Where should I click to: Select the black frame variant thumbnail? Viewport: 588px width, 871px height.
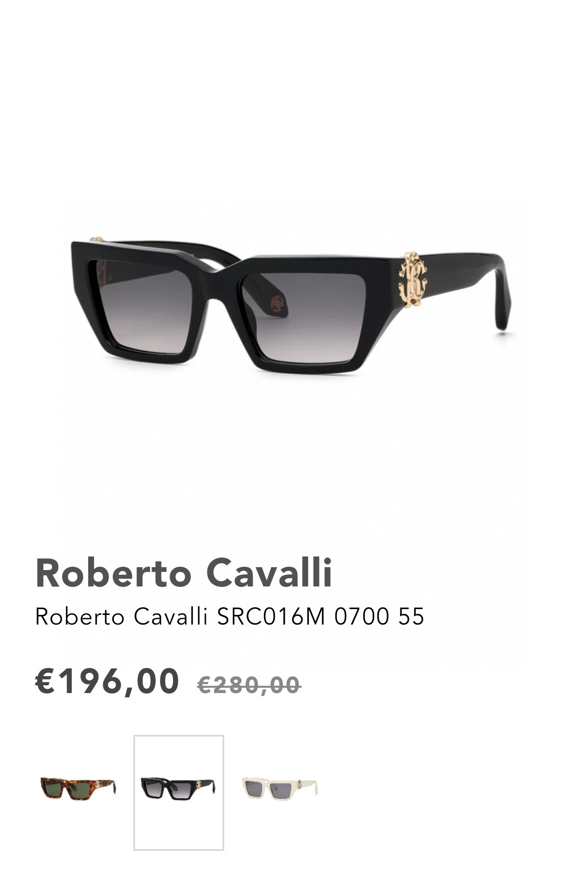click(x=178, y=788)
